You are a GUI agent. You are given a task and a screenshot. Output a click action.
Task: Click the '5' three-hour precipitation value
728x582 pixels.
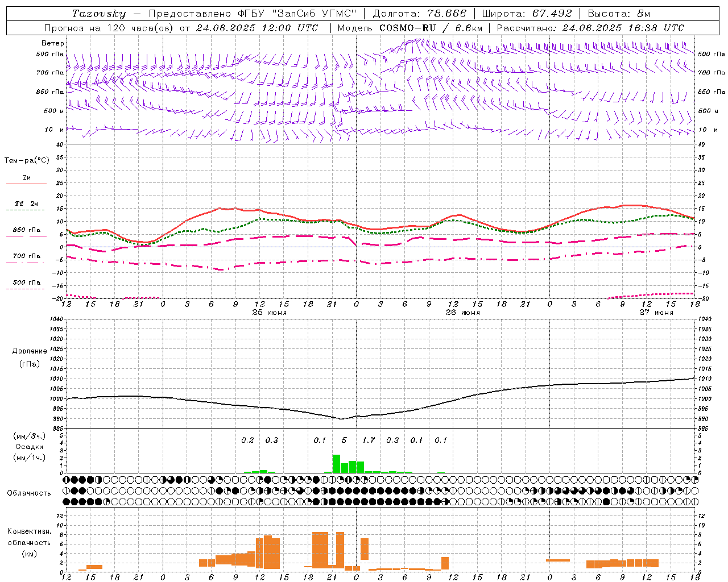pos(344,440)
